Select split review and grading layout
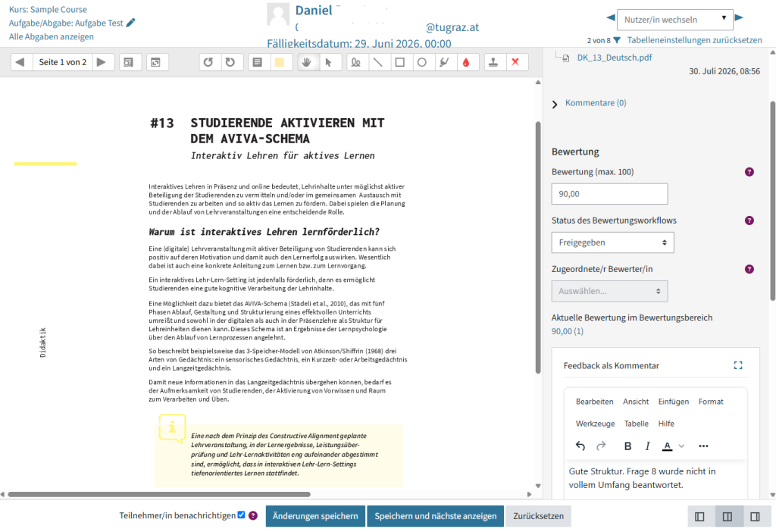 727,517
